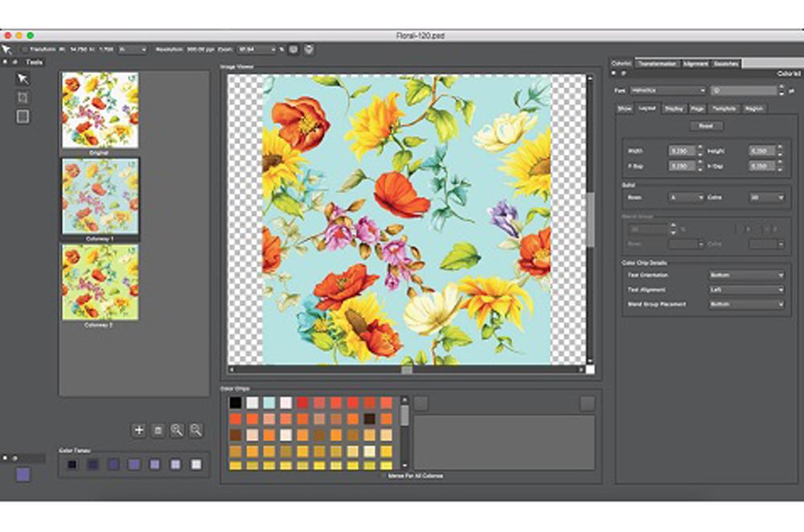Switch to the Swatches panel tab

[726, 63]
